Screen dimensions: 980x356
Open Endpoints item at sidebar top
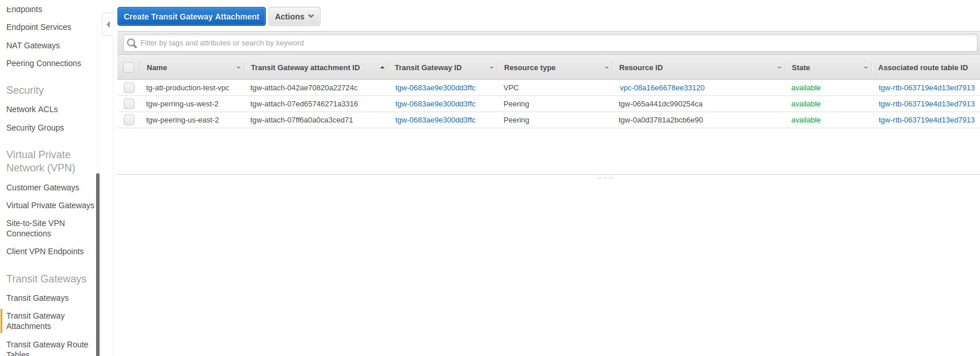[24, 9]
